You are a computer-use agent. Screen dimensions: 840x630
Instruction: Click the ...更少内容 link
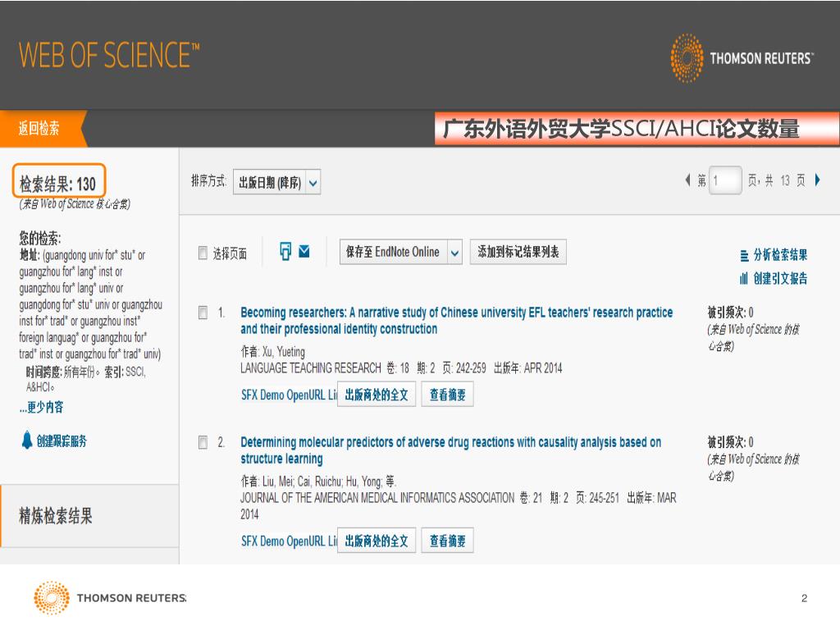click(x=41, y=407)
